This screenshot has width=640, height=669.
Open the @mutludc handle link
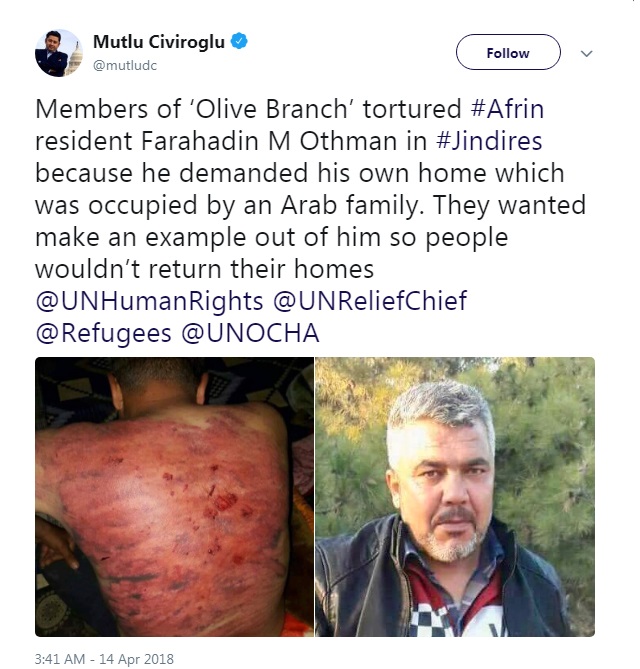tap(125, 65)
